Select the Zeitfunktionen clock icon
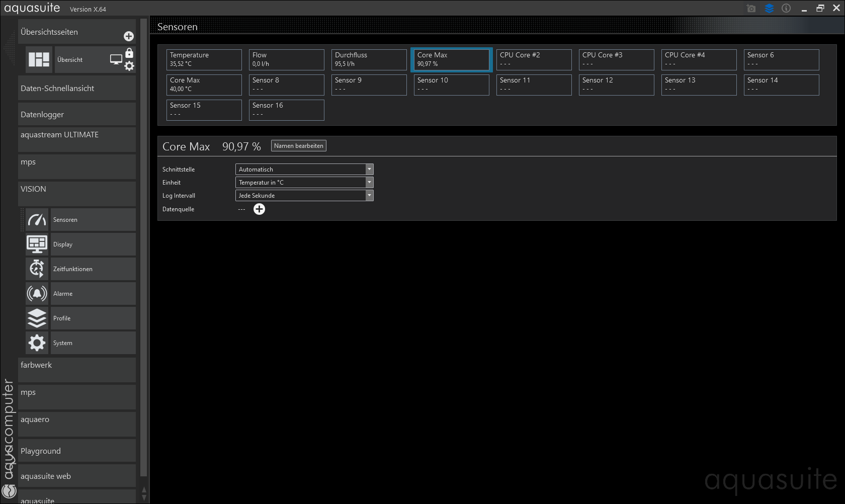This screenshot has height=504, width=845. click(x=37, y=269)
